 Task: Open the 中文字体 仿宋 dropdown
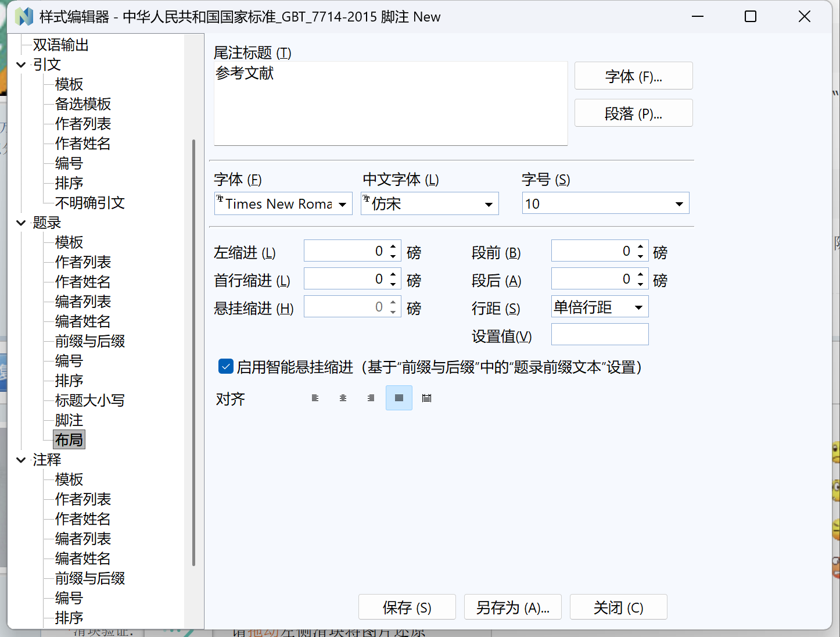click(489, 204)
